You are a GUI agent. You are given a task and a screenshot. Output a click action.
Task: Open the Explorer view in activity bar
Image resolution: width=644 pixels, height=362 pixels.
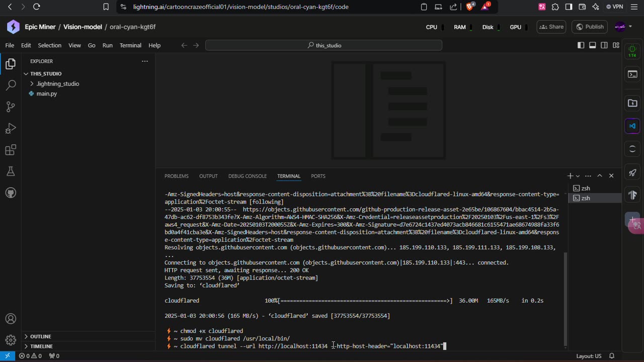11,63
